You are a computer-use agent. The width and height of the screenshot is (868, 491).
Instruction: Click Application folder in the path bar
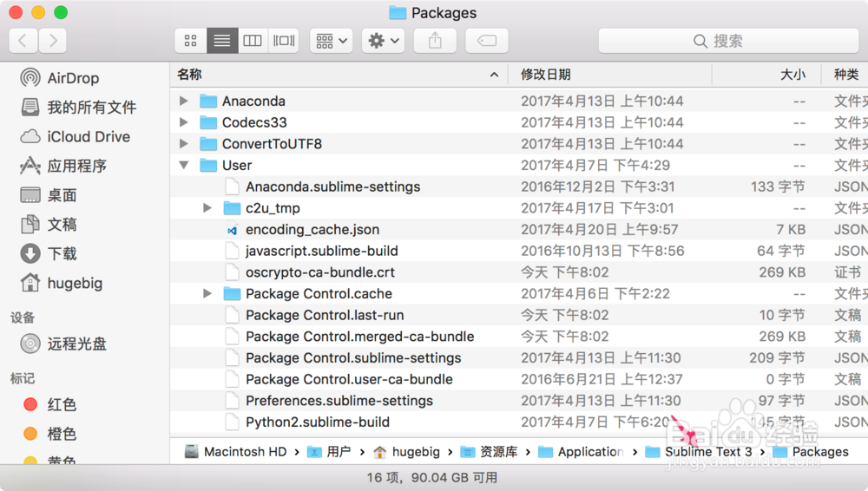(582, 452)
